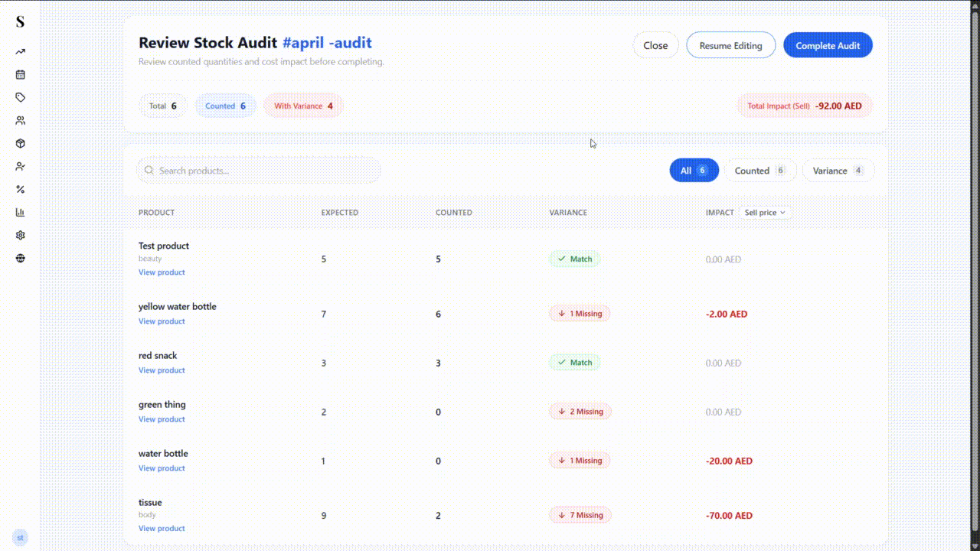Click the With Variance summary chip
This screenshot has height=551, width=980.
pos(303,106)
